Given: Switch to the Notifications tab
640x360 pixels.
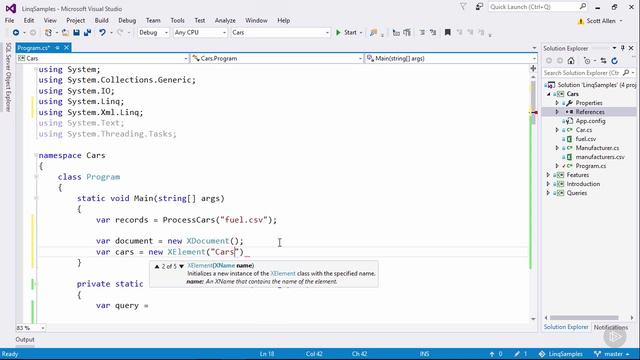Looking at the screenshot, I should [x=611, y=327].
